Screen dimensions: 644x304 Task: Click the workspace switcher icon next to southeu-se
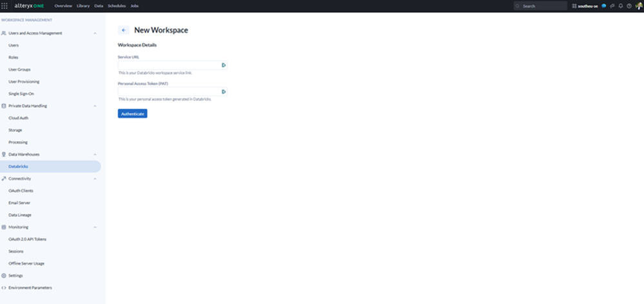(x=574, y=6)
